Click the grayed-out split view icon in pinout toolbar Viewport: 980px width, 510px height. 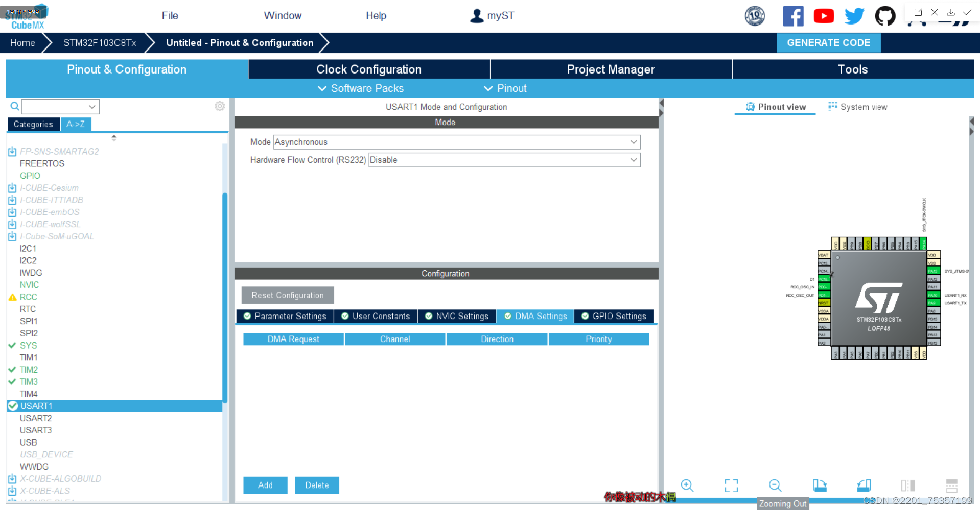(x=908, y=485)
